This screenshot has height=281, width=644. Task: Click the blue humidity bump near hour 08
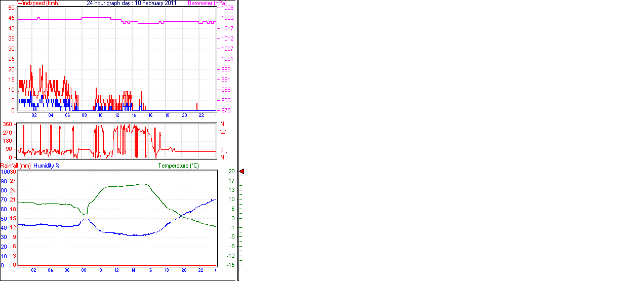coord(86,219)
